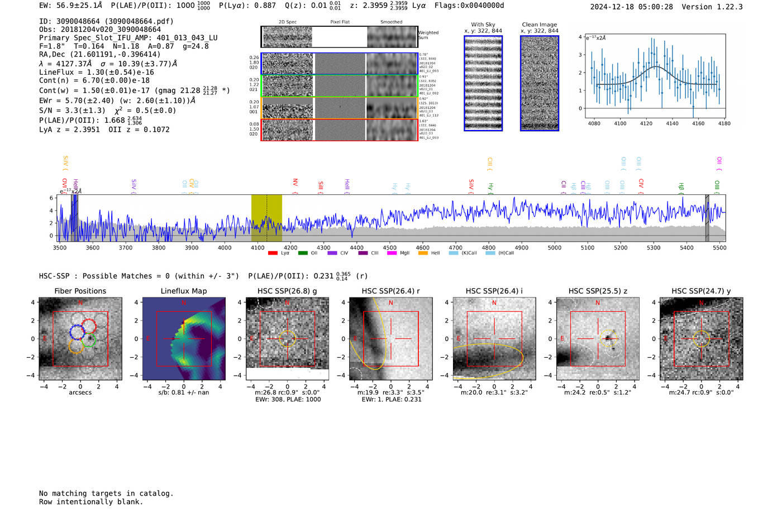Select the 'RA,Dec (21.601191,-0.396414)' line
Image resolution: width=782 pixels, height=532 pixels.
(x=100, y=54)
